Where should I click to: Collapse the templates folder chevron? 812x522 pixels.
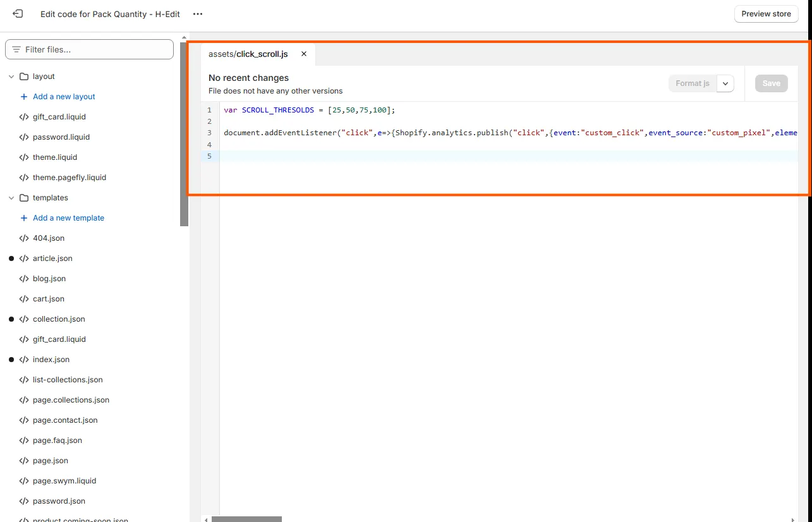(11, 198)
